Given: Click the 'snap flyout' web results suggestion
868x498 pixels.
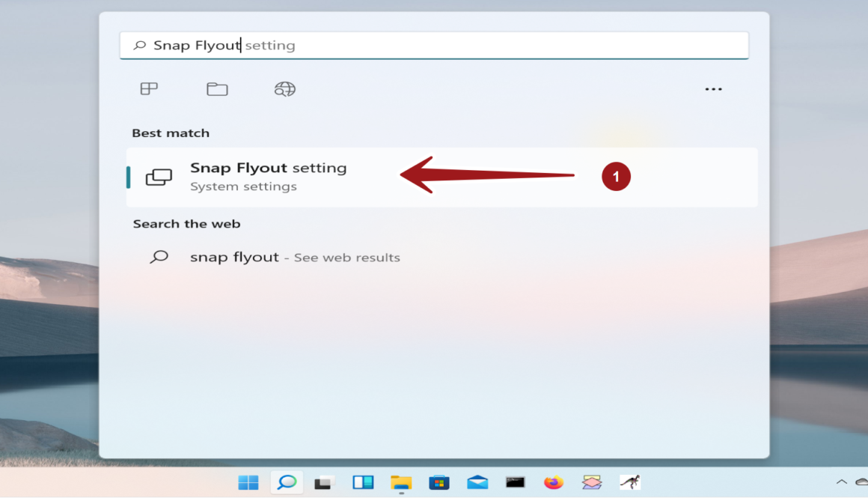Looking at the screenshot, I should pos(294,258).
